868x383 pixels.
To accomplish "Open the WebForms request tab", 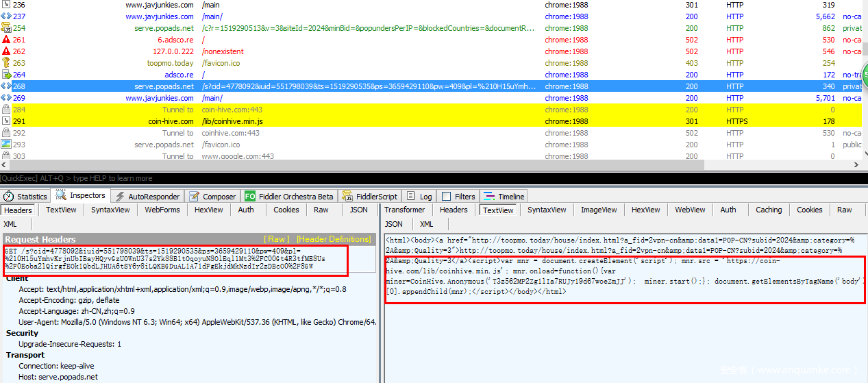I will pos(162,210).
